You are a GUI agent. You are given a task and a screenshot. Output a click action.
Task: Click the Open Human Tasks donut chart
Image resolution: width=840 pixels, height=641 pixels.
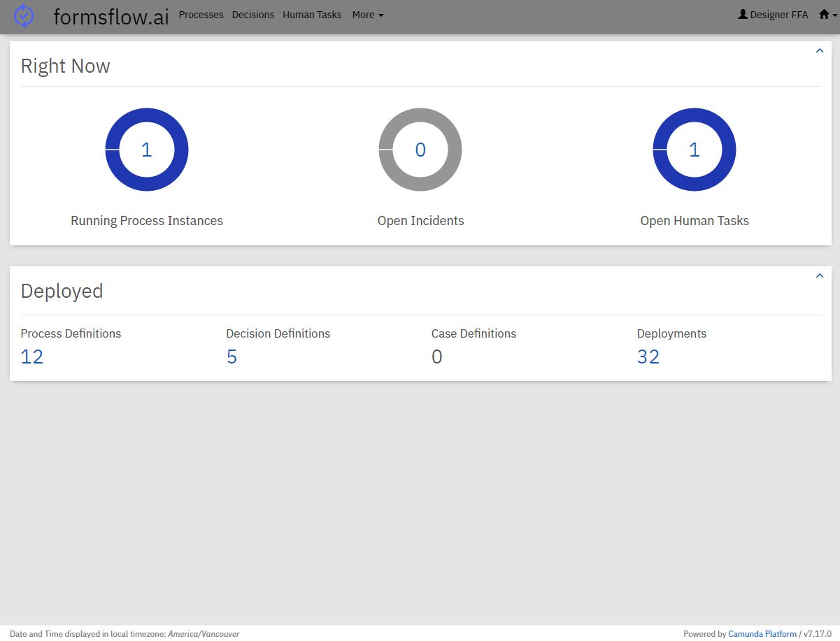pos(695,150)
